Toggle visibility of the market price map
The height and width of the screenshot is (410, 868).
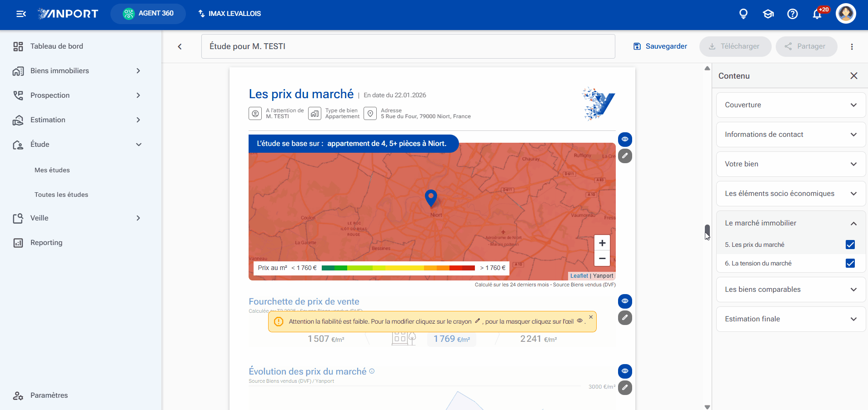pyautogui.click(x=625, y=139)
